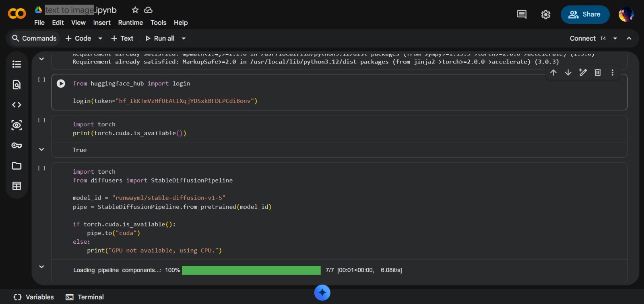Delete the selected cell with trash icon
Image resolution: width=644 pixels, height=304 pixels.
[598, 72]
